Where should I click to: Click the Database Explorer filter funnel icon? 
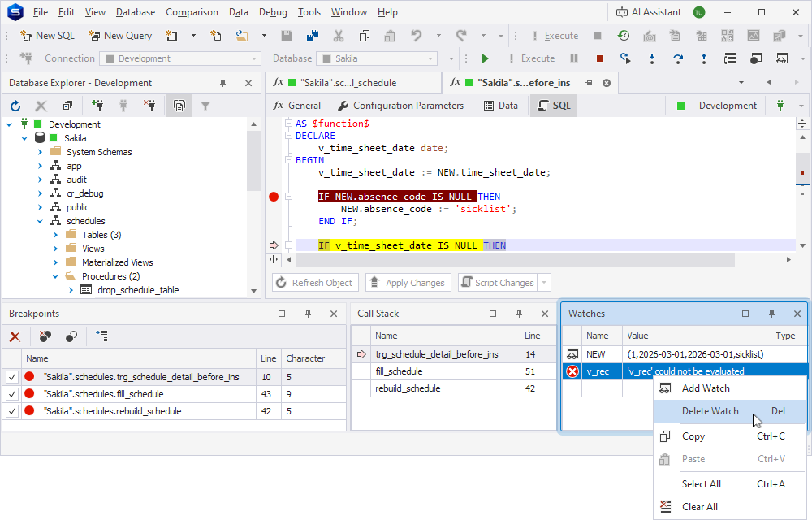(205, 106)
